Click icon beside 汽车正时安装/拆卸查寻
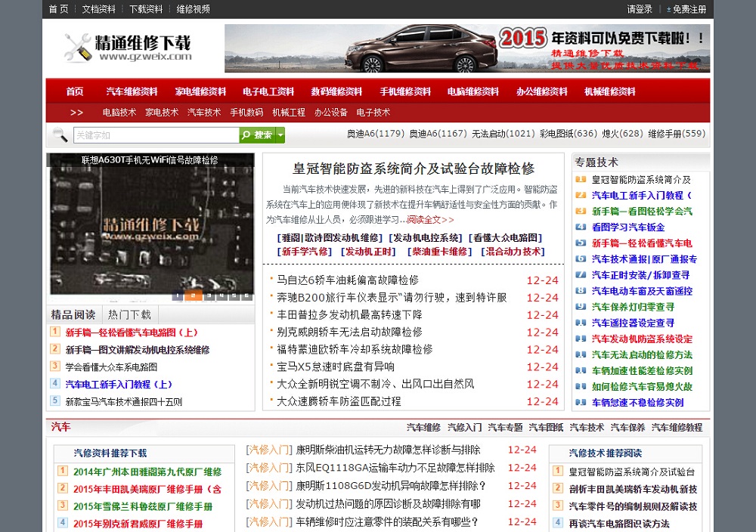Image resolution: width=756 pixels, height=532 pixels. 581,274
